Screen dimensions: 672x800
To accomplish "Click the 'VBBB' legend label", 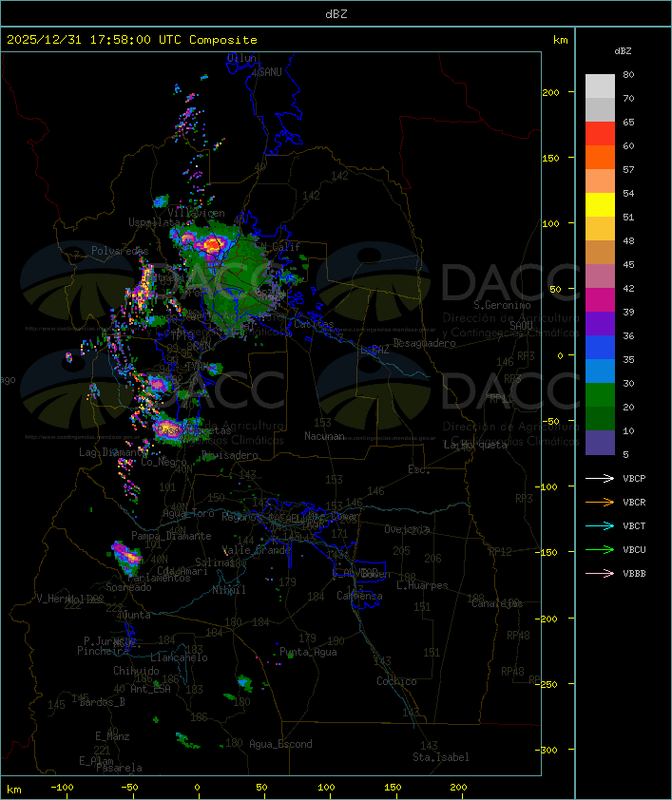I will tap(634, 573).
